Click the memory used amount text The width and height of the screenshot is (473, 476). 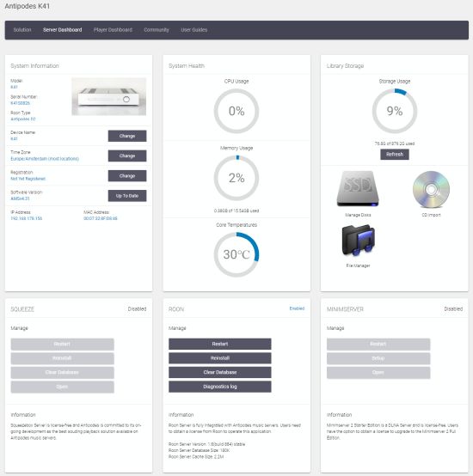[236, 211]
